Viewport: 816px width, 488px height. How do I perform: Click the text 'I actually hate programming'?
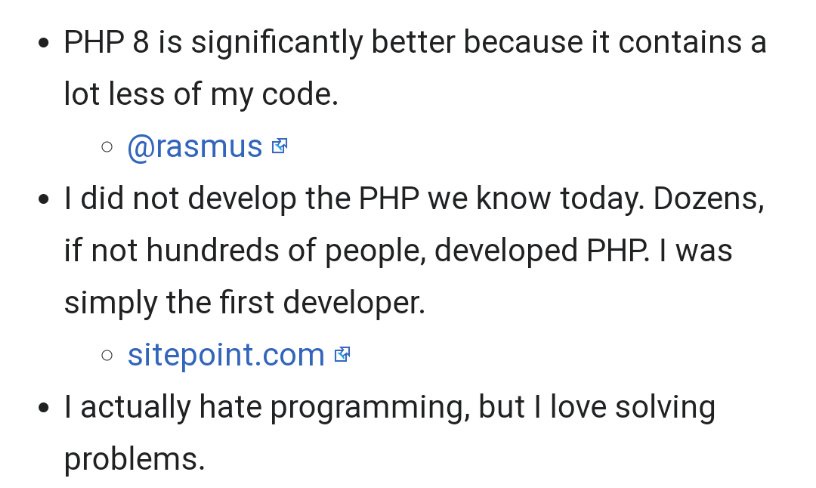coord(263,407)
